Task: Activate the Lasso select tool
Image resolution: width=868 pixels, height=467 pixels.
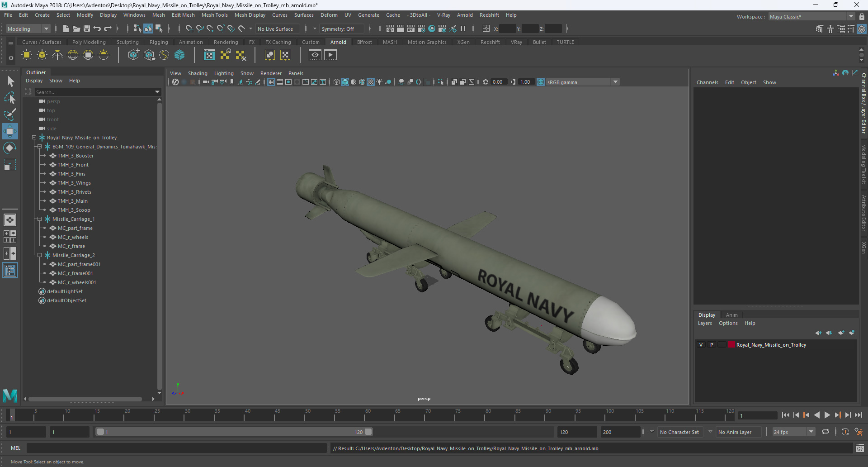Action: coord(10,98)
